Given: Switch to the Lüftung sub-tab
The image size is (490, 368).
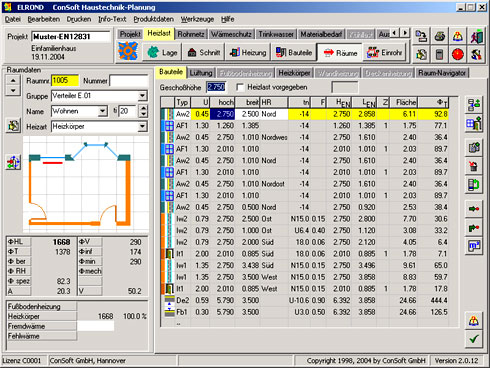Looking at the screenshot, I should pyautogui.click(x=201, y=73).
